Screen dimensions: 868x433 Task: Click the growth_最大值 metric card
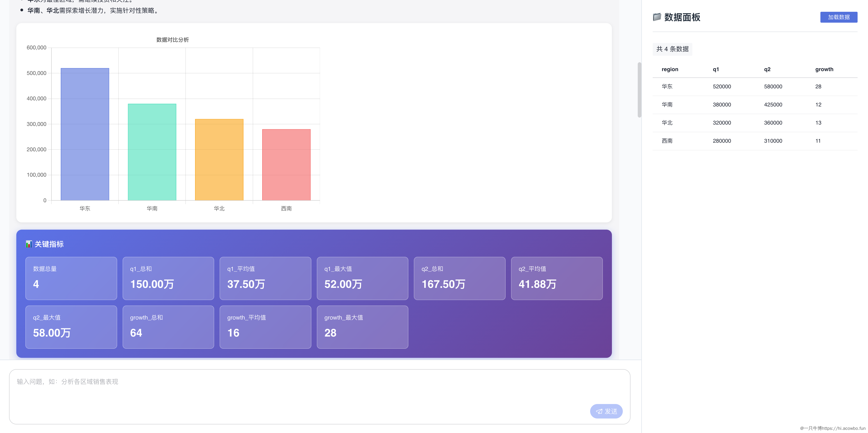pos(362,327)
